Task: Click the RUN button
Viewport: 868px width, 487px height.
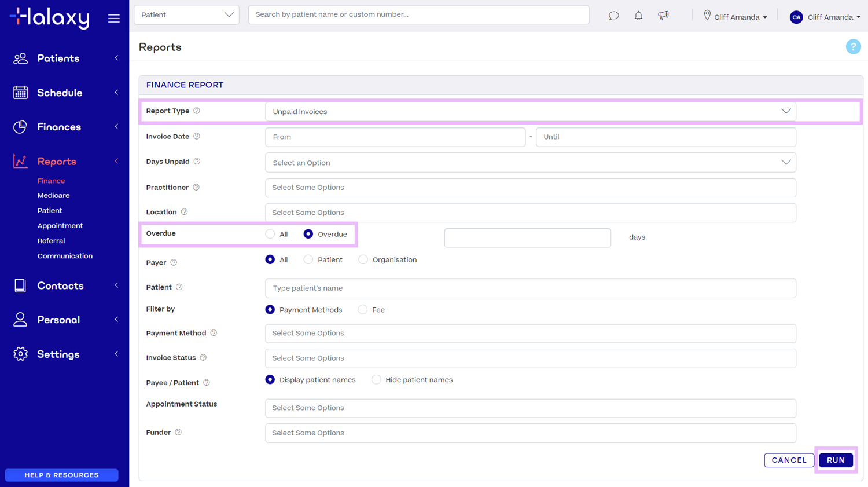Action: 836,460
